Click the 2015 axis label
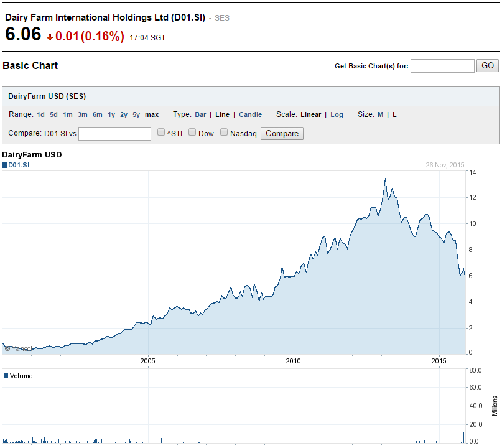Screen dimensions: 502x448 (x=439, y=361)
